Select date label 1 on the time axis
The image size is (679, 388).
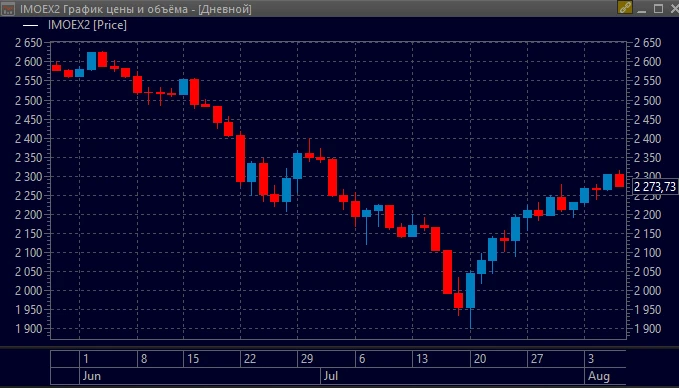pos(86,359)
